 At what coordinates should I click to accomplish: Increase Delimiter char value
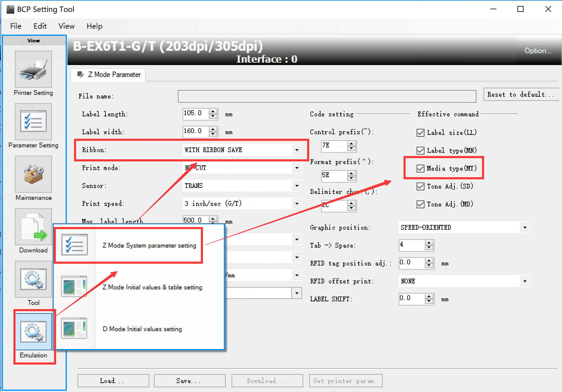tap(352, 203)
